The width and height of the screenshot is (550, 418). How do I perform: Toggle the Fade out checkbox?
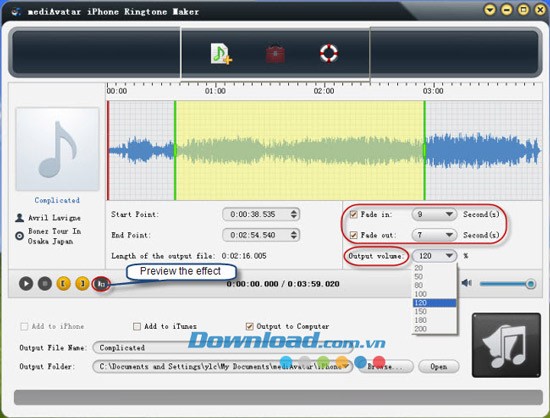[x=354, y=235]
